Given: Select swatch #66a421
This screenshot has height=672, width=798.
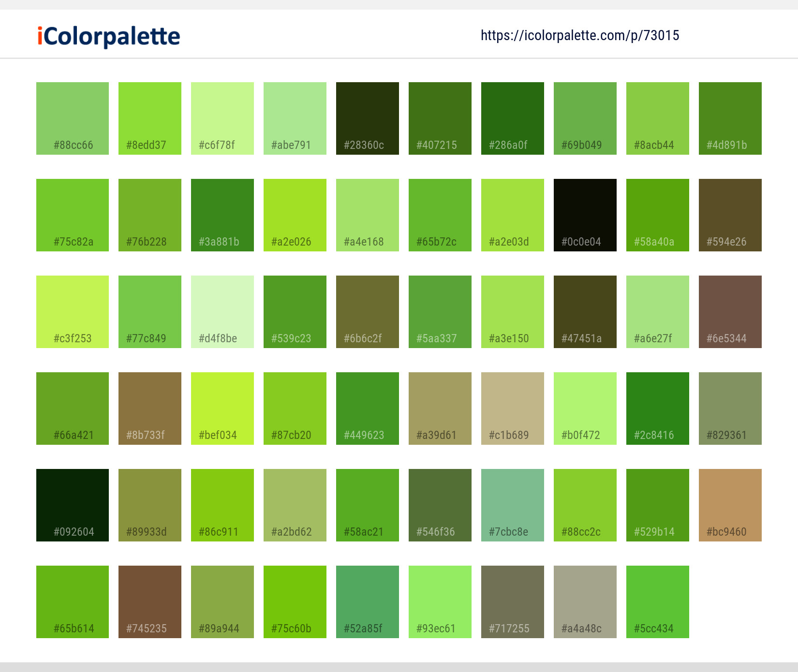Looking at the screenshot, I should point(73,409).
